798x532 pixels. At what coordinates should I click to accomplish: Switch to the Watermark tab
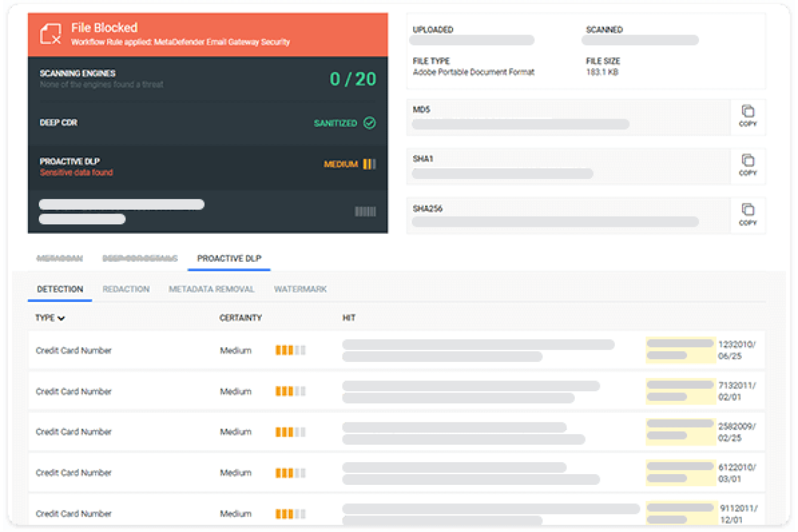point(300,289)
